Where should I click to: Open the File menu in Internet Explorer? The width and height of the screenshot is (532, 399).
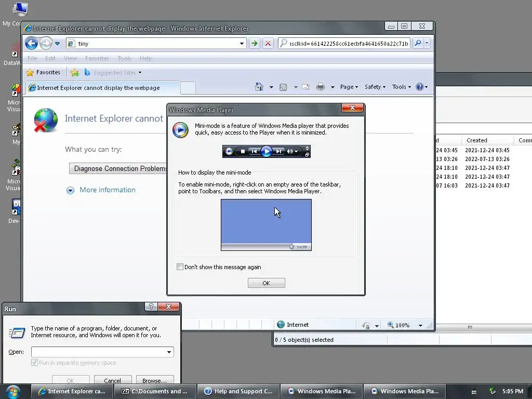click(32, 58)
